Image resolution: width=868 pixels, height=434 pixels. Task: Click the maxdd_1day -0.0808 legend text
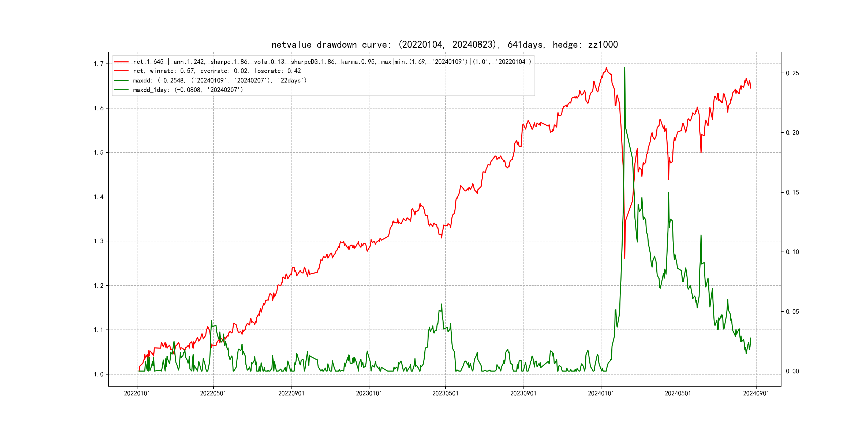pos(188,90)
